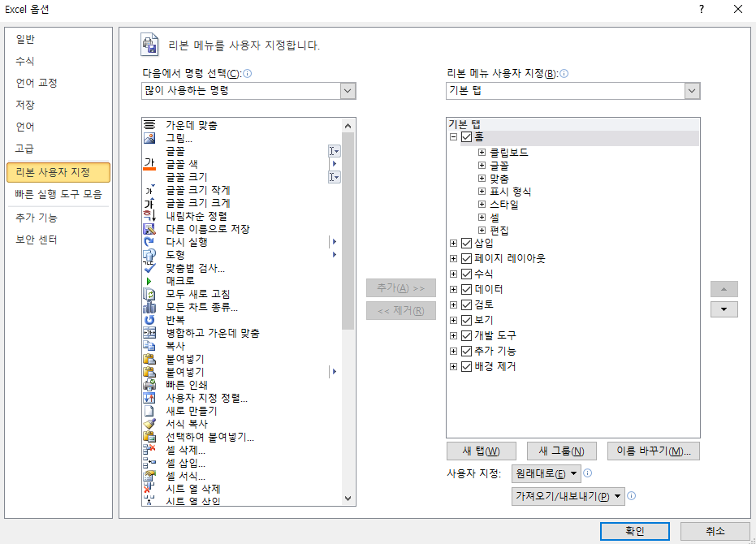The height and width of the screenshot is (544, 756).
Task: Click the 셀 서식 icon
Action: coord(149,476)
